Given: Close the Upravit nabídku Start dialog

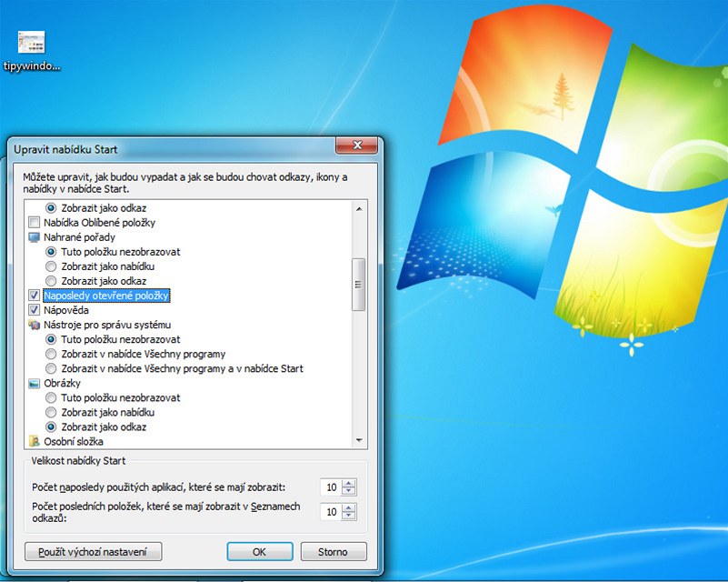Looking at the screenshot, I should click(x=356, y=145).
